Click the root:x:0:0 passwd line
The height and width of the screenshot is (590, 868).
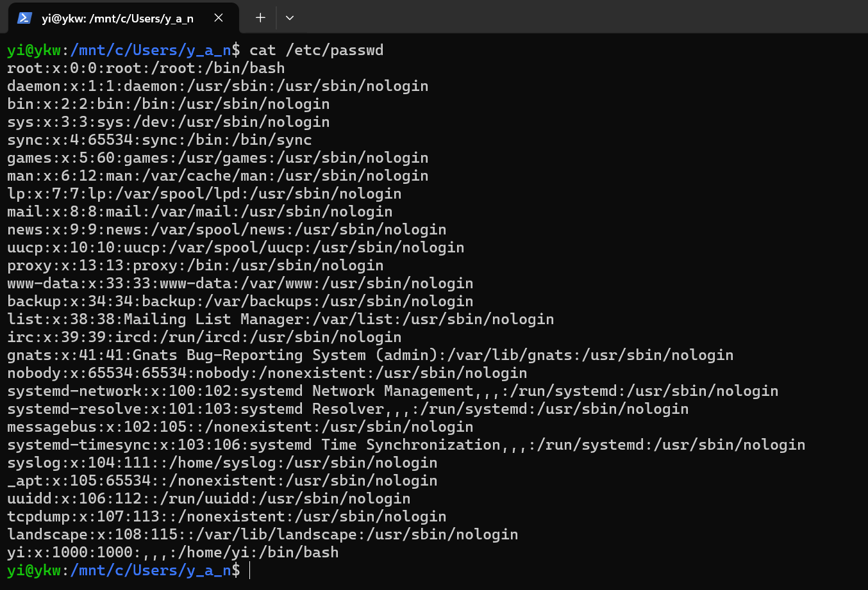click(x=144, y=68)
